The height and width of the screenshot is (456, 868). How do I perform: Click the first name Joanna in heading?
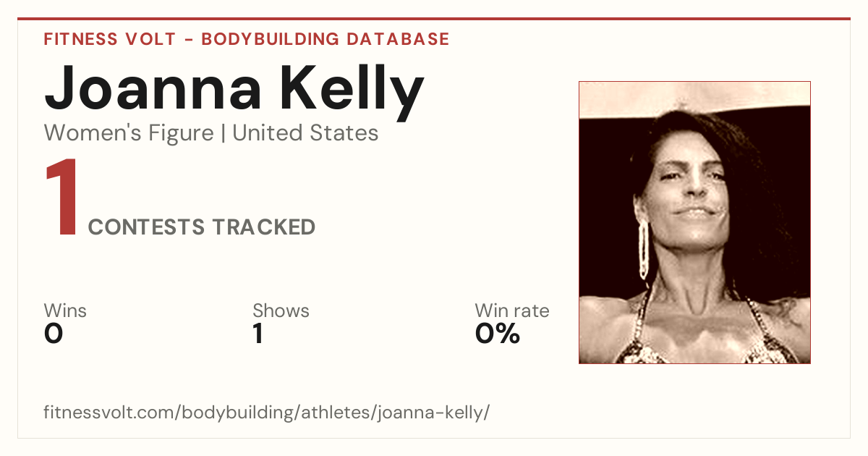(x=153, y=90)
